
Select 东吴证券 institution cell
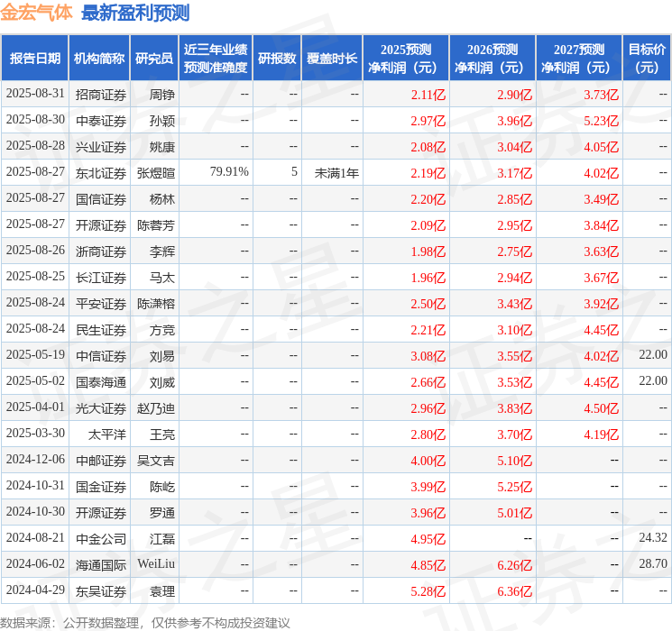(101, 591)
